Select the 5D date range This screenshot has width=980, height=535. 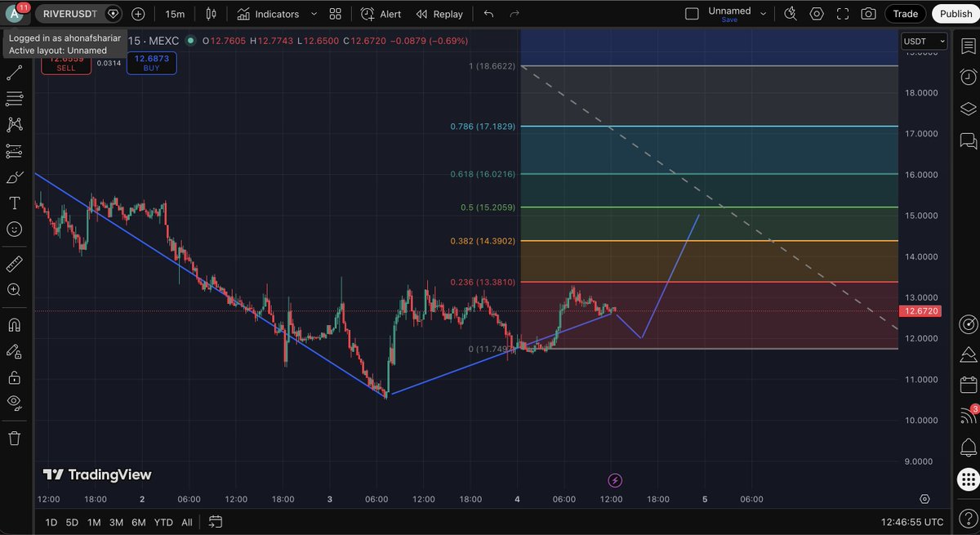point(73,522)
